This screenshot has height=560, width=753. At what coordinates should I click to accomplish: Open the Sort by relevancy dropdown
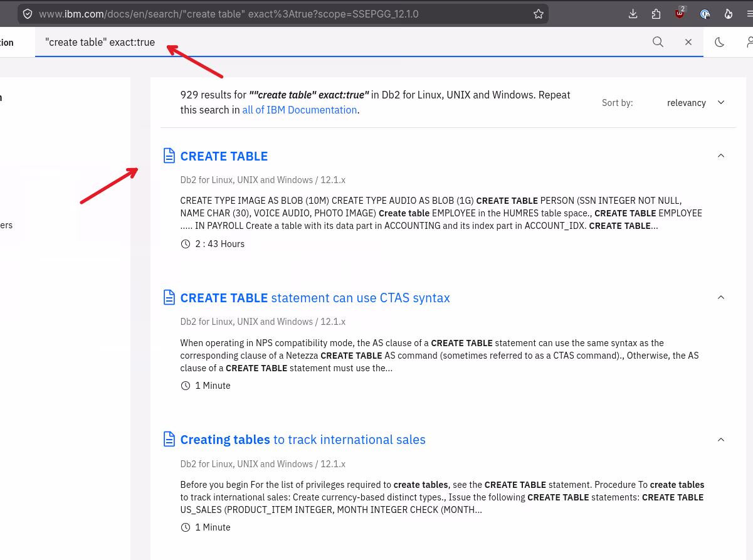coord(696,103)
